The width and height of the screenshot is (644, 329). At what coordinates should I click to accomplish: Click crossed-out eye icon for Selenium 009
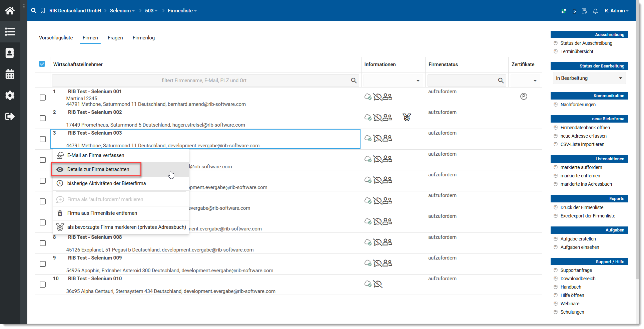pos(378,263)
